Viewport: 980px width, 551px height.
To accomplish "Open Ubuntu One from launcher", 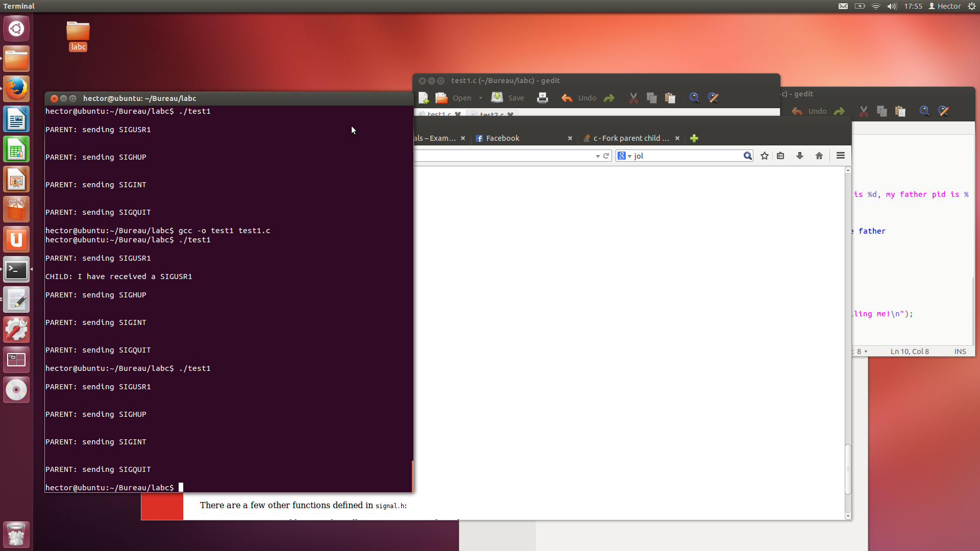I will pos(16,239).
